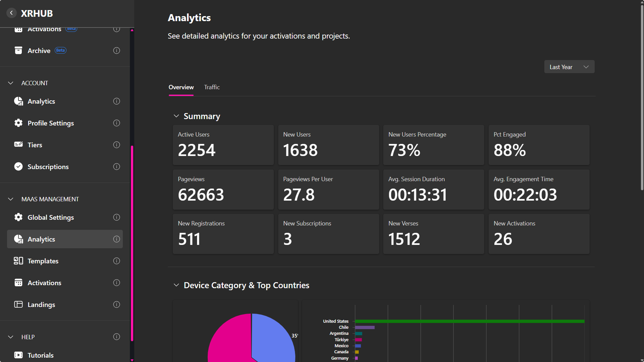Click the United States green bar
The width and height of the screenshot is (644, 362).
coord(469,321)
